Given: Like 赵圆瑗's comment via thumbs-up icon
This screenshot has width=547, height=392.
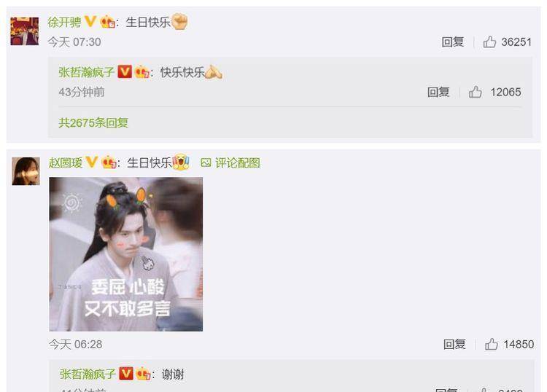Looking at the screenshot, I should [491, 344].
